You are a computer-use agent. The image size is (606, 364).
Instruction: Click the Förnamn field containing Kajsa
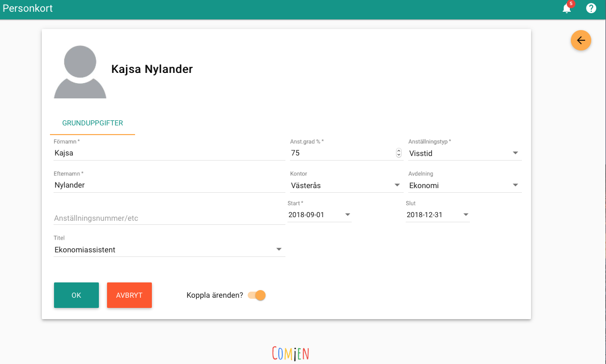click(169, 153)
